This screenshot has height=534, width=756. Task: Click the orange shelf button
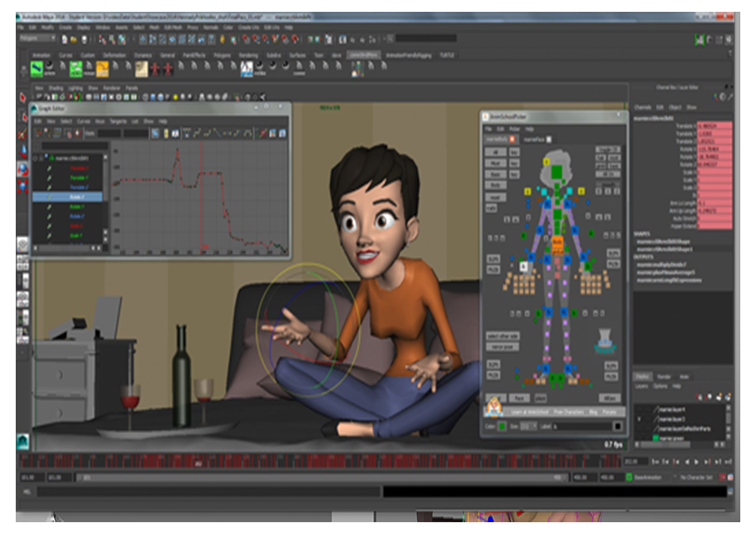[x=102, y=69]
